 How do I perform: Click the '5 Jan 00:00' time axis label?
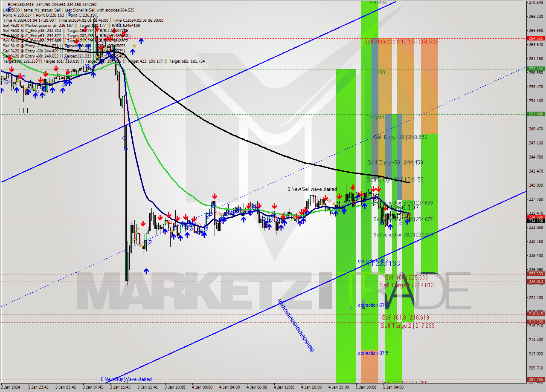[x=366, y=387]
